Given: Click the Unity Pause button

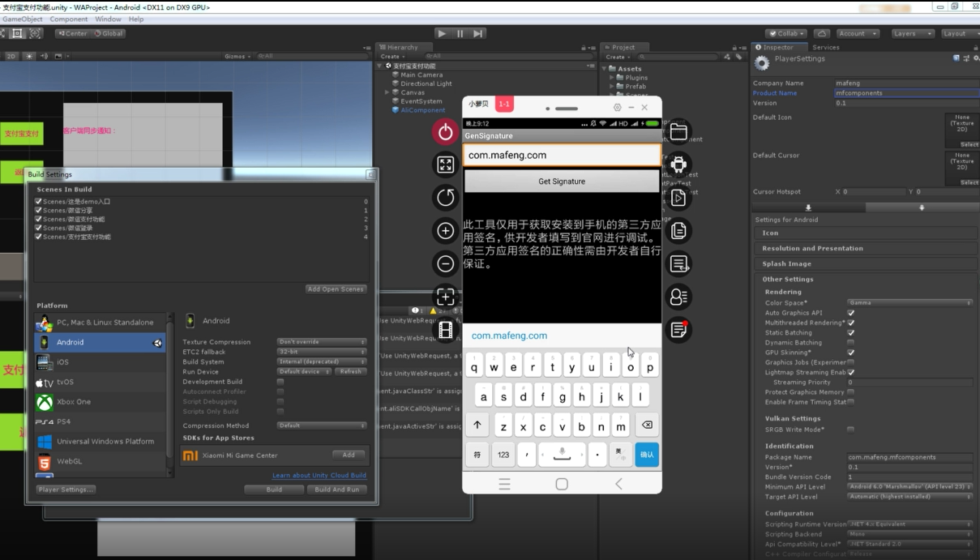Looking at the screenshot, I should [460, 33].
